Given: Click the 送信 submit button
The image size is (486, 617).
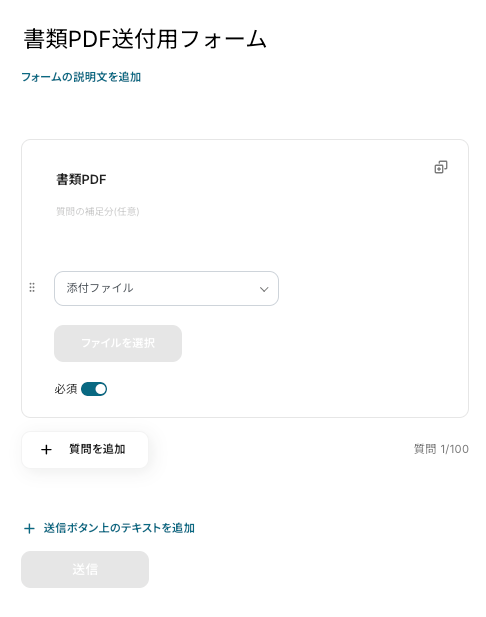Looking at the screenshot, I should click(85, 569).
